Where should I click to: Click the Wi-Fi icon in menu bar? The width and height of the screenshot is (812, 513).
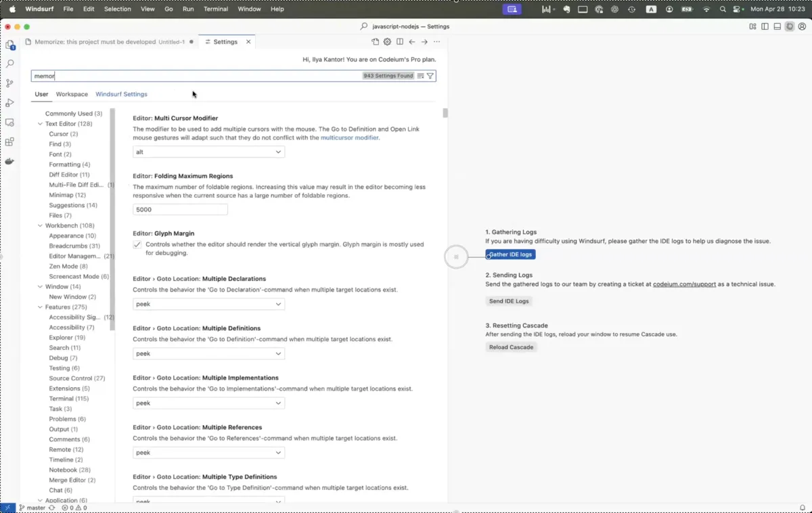(x=706, y=9)
